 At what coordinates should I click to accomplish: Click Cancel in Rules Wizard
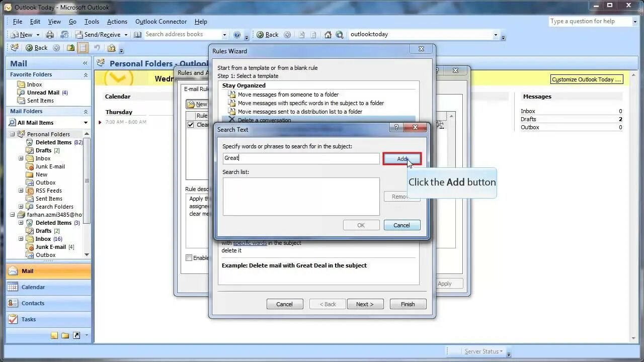click(x=284, y=304)
